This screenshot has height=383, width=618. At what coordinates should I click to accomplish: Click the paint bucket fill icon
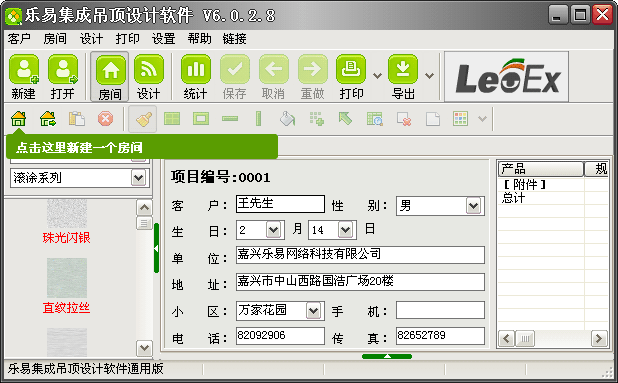[x=287, y=119]
